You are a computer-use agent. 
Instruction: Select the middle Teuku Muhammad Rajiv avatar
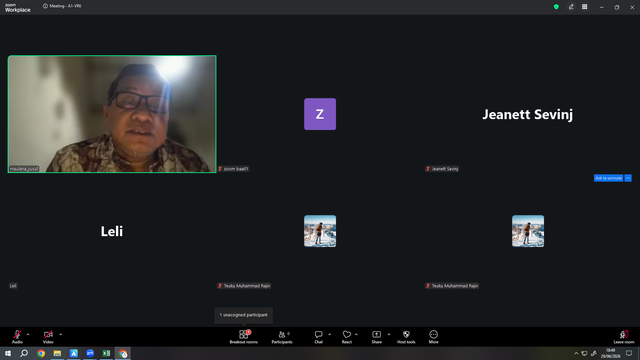click(x=320, y=231)
